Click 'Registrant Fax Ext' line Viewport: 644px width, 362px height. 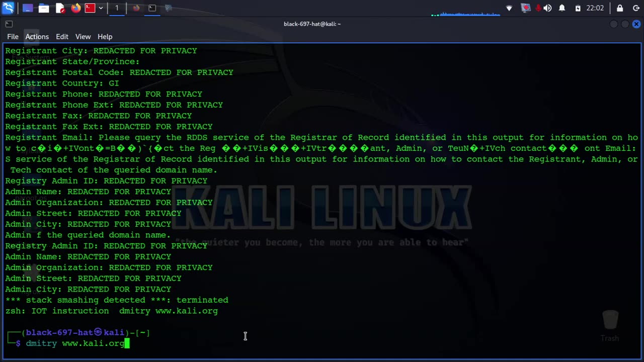click(109, 127)
